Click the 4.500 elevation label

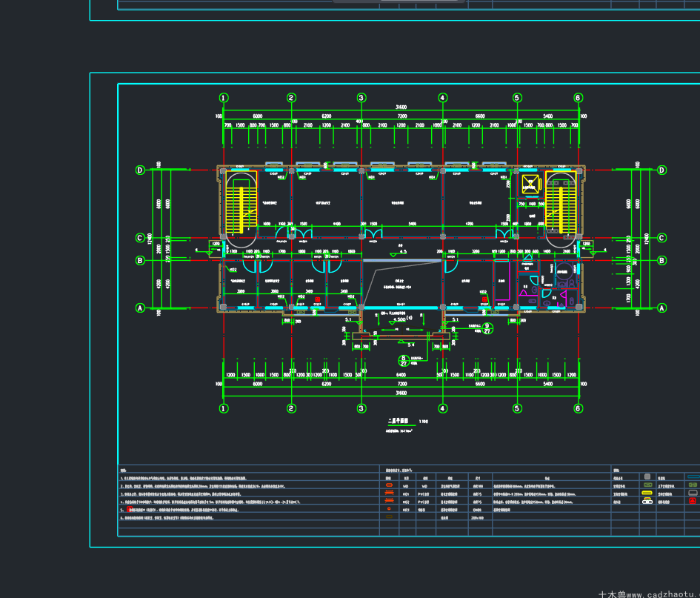[399, 319]
